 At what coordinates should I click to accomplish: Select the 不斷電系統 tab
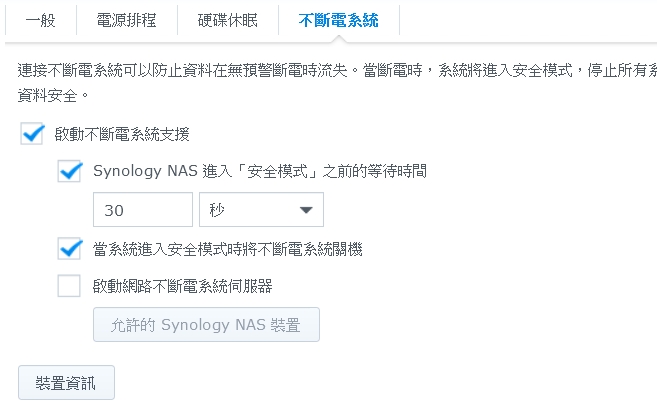click(x=339, y=20)
